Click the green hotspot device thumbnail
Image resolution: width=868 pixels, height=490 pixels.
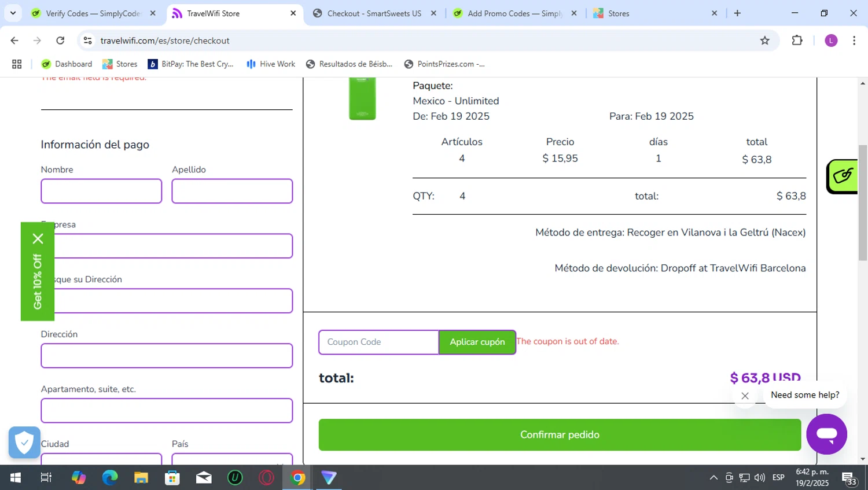coord(362,98)
